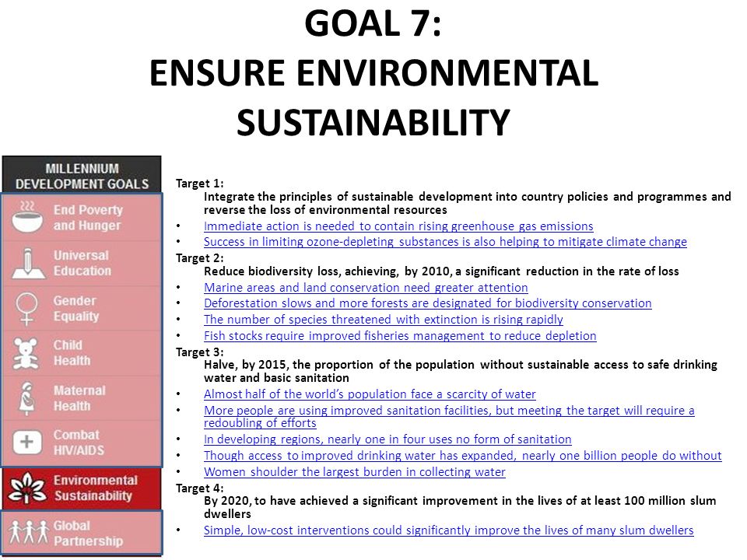This screenshot has width=747, height=560.
Task: Click the 'Target 3:' heading
Action: (x=200, y=352)
